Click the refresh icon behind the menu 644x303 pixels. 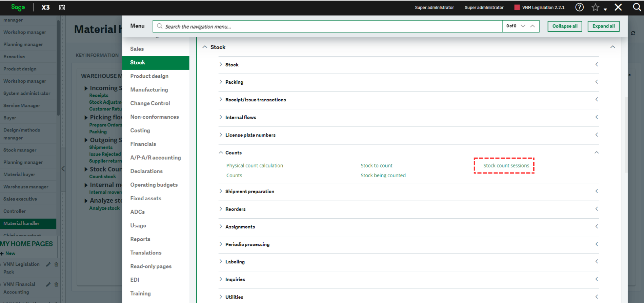pos(633,33)
